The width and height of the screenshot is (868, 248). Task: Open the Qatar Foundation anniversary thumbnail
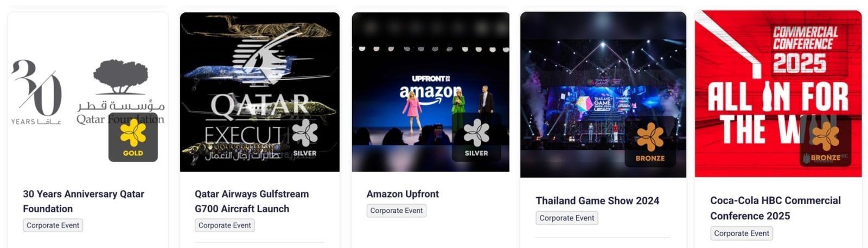coord(88,92)
